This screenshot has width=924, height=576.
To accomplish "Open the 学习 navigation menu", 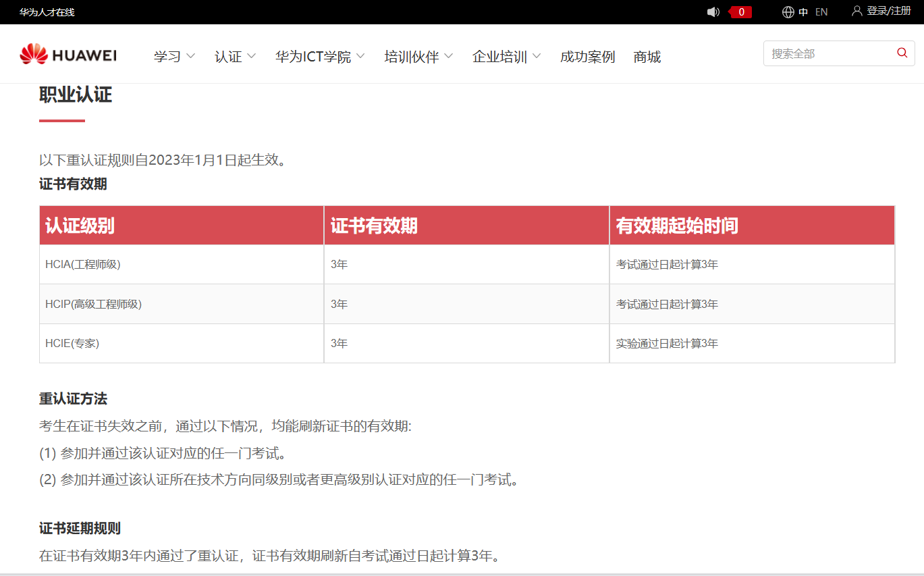I will pyautogui.click(x=167, y=57).
